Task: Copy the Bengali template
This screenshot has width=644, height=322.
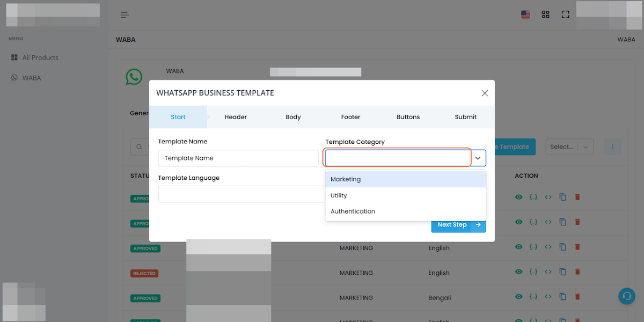Action: 562,296
